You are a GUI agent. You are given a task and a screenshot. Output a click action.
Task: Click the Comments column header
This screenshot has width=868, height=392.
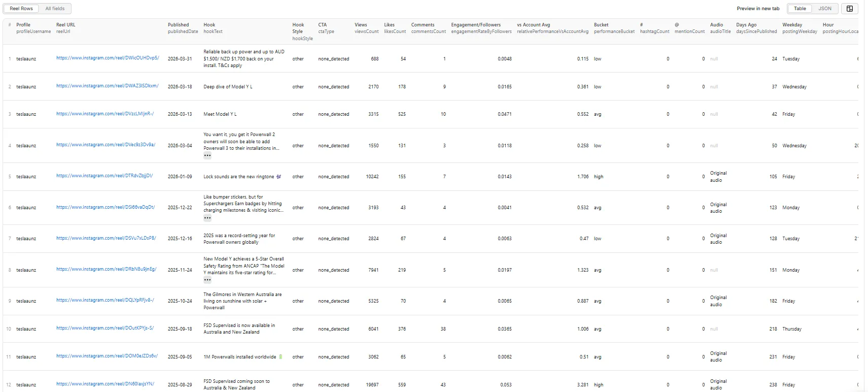(x=428, y=28)
